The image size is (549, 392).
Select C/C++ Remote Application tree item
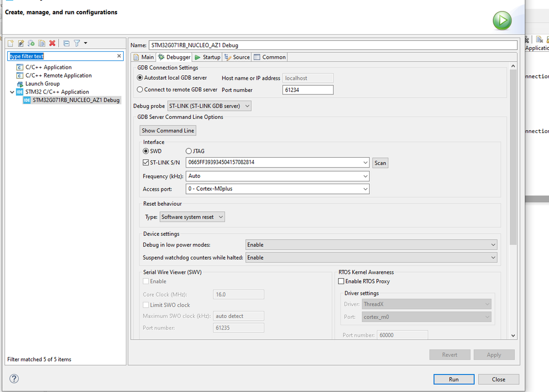[x=58, y=75]
